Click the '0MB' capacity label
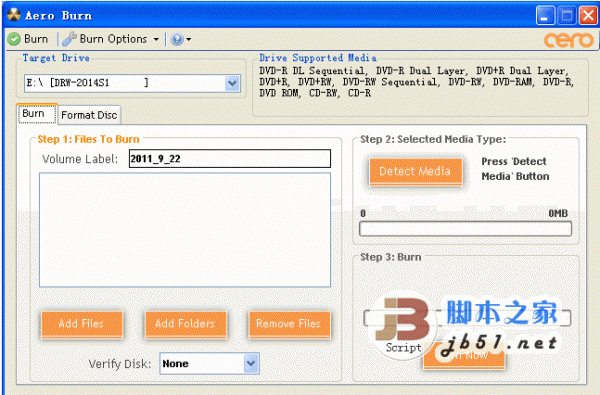 (x=558, y=213)
